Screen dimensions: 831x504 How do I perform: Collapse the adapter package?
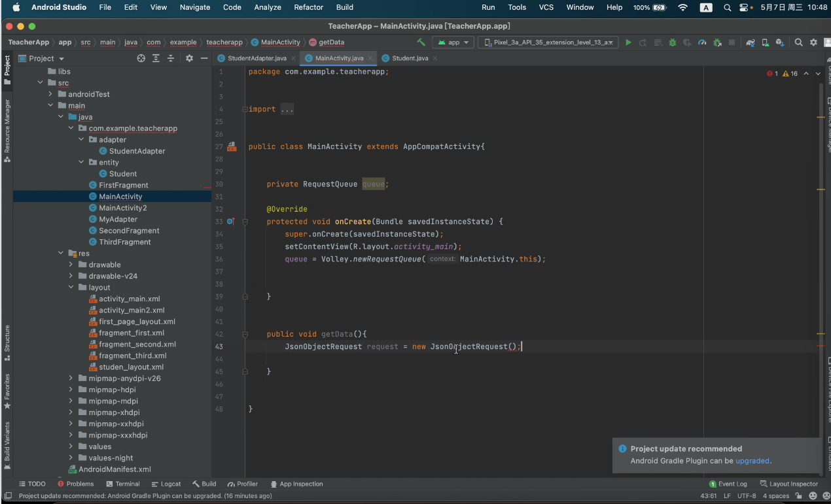(x=81, y=139)
